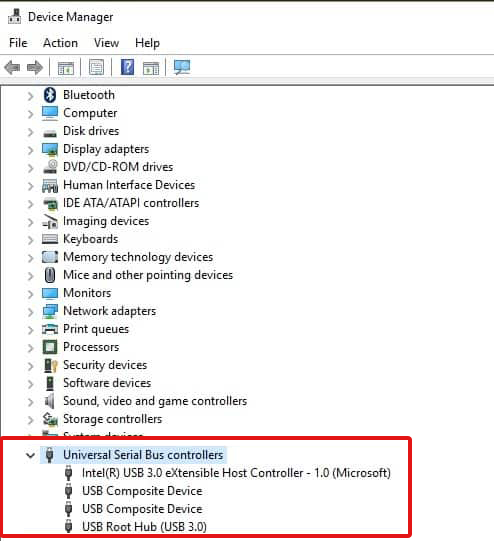
Task: Select the Universal Serial Bus controllers label
Action: click(143, 455)
